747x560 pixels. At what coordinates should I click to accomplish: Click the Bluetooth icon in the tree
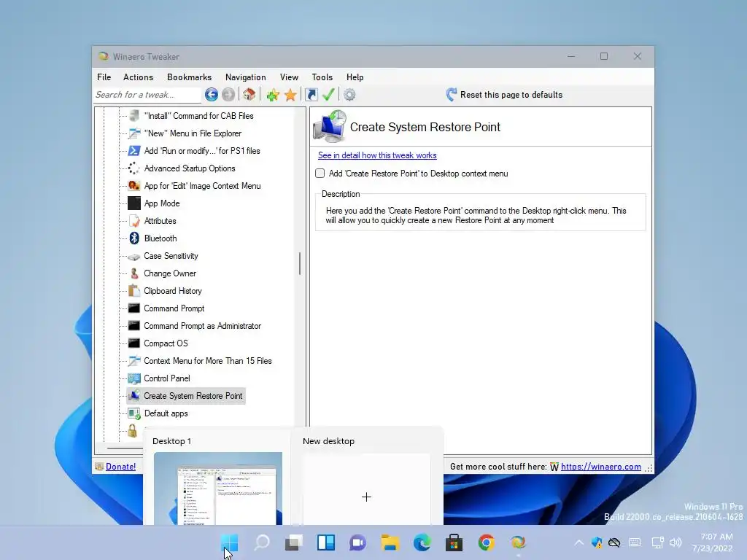(x=134, y=238)
